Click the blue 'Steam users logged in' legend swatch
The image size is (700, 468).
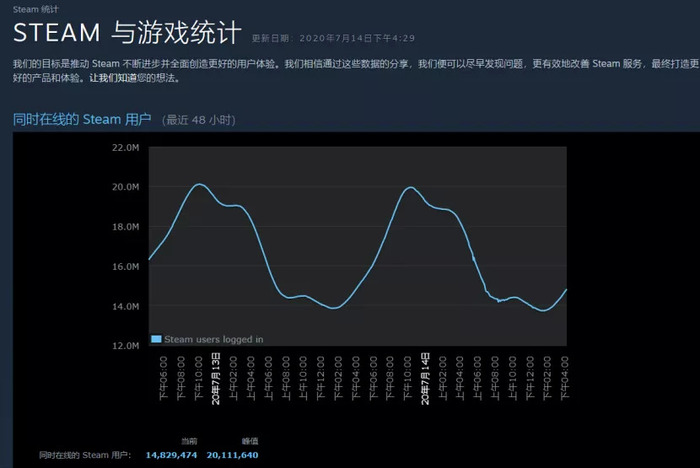(156, 339)
